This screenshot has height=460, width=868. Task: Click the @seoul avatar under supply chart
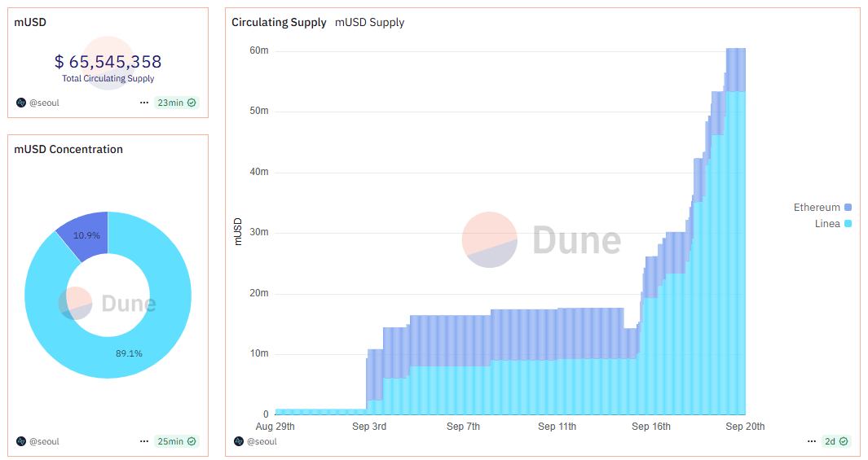239,441
